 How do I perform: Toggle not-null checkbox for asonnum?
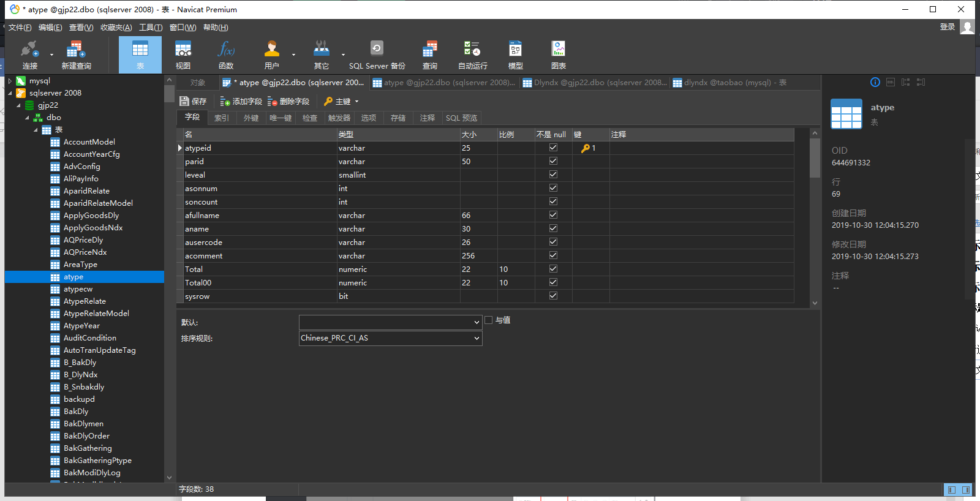tap(553, 188)
